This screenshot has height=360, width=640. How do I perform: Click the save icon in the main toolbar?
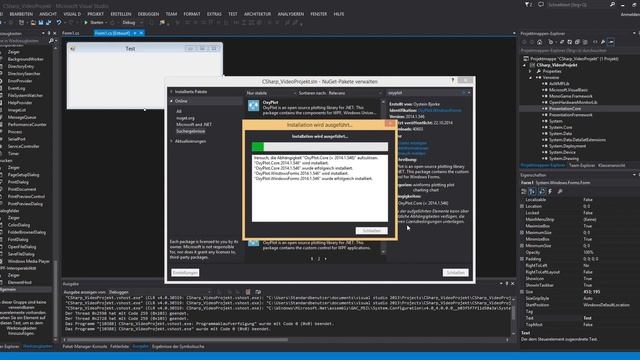41,22
